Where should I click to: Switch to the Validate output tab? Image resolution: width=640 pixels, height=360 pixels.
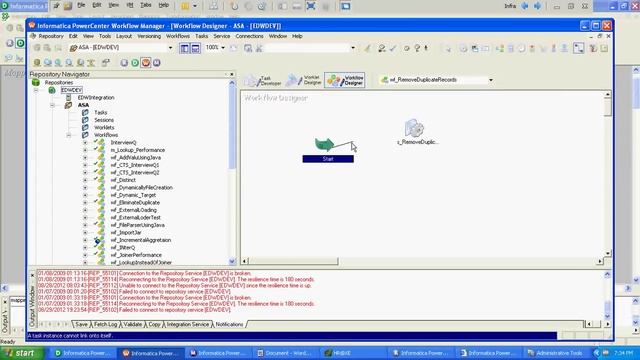point(133,324)
